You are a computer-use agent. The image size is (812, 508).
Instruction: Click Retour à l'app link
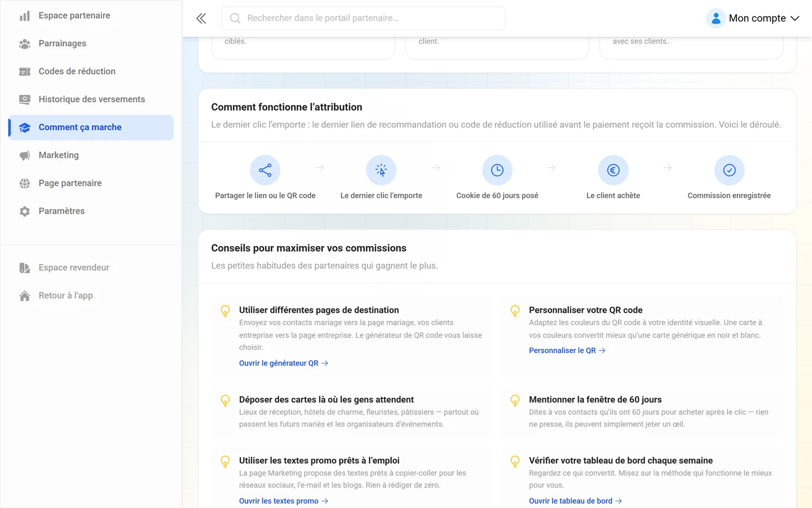(91, 296)
